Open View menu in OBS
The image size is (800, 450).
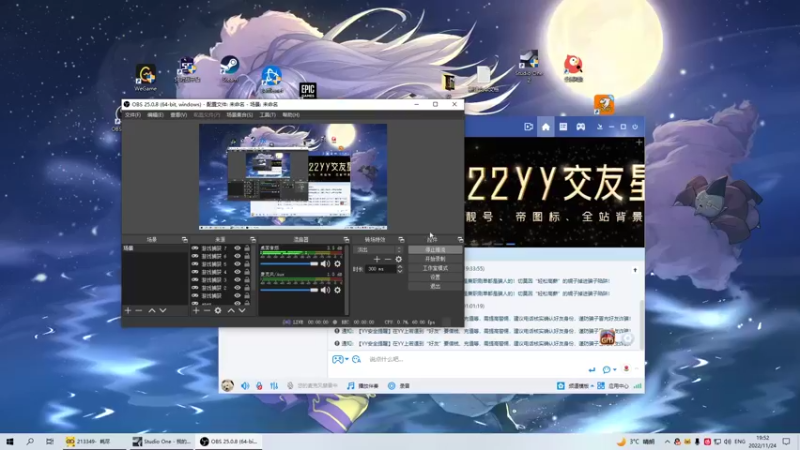tap(179, 115)
